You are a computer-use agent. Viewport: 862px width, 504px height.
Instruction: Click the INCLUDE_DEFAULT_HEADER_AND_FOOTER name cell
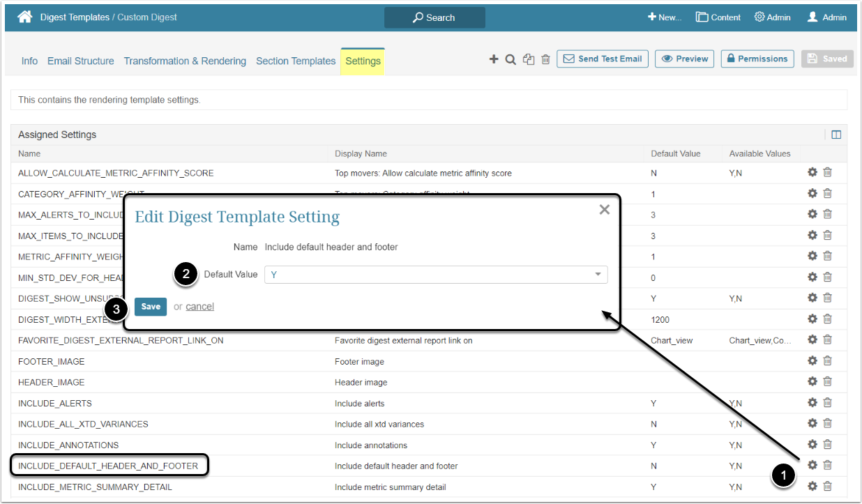pos(108,466)
